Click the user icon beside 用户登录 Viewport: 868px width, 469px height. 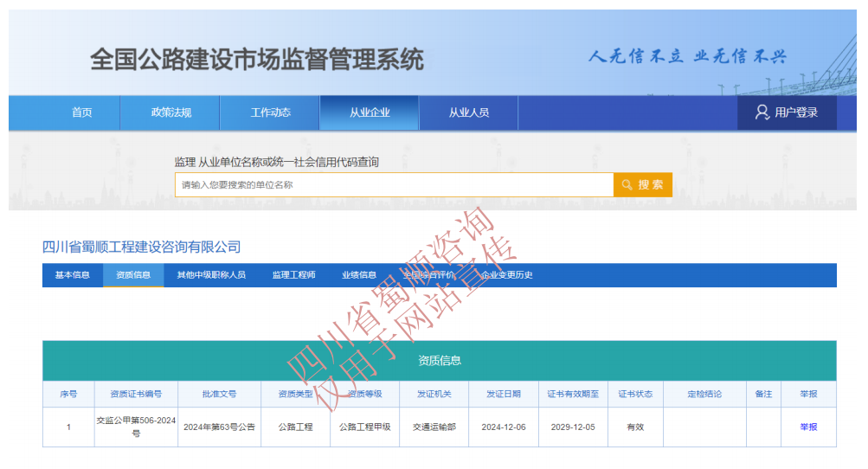(762, 112)
